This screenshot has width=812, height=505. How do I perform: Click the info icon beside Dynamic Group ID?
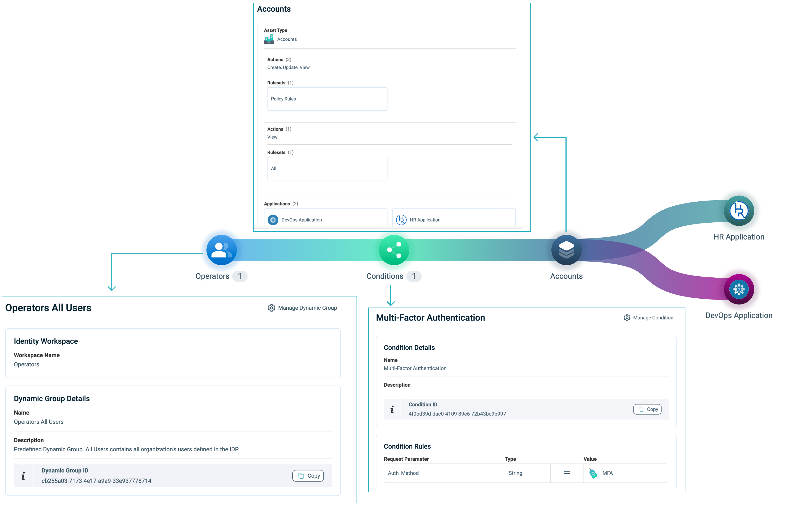click(23, 476)
